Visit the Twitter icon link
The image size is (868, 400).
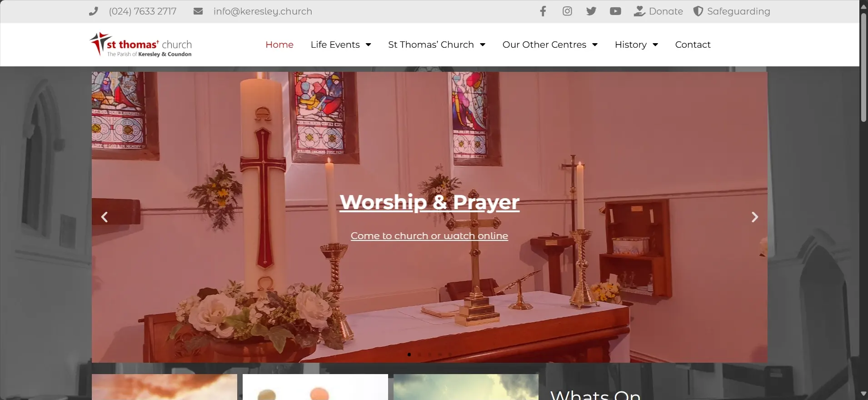[x=591, y=11]
